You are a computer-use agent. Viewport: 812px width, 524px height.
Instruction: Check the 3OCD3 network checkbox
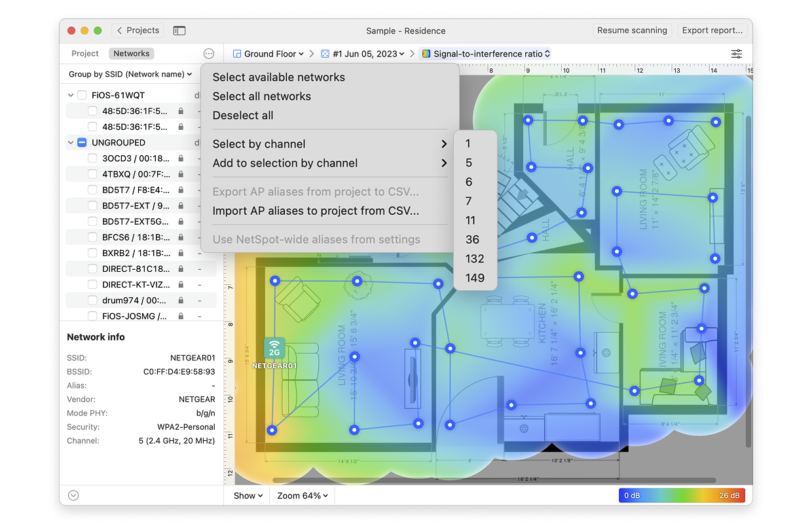[x=92, y=158]
